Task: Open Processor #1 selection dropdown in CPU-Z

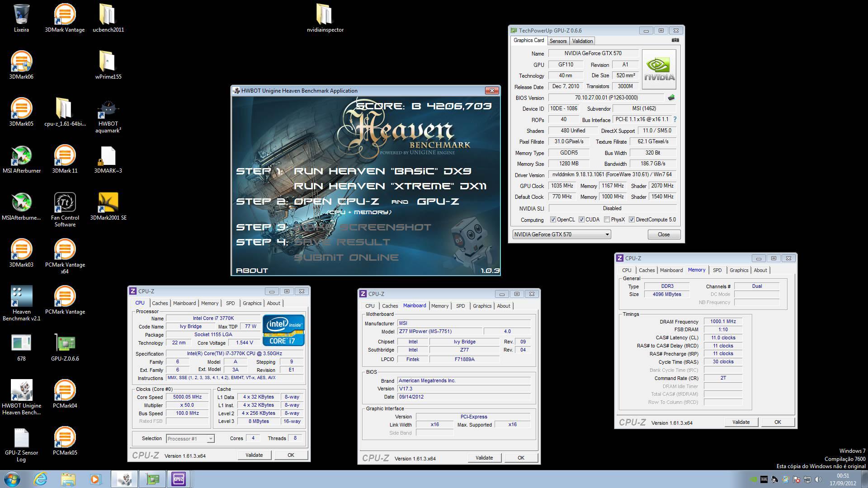Action: (x=190, y=438)
